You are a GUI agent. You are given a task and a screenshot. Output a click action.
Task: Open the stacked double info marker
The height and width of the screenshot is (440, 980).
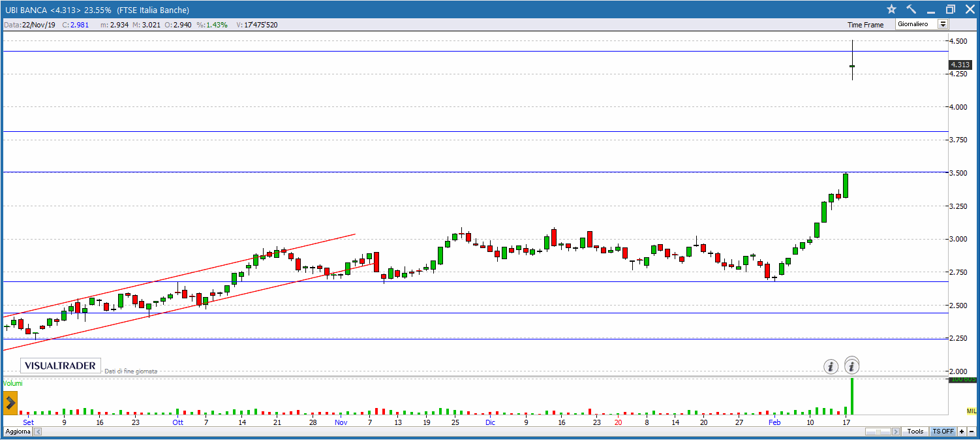click(852, 366)
